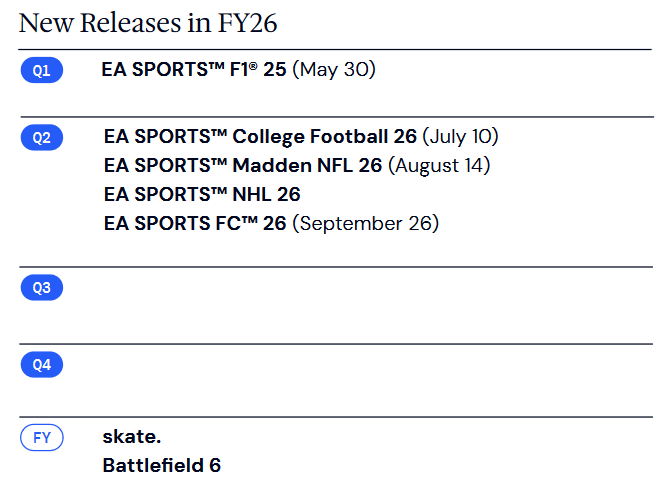Select EA SPORTS Madden NFL 26 title
This screenshot has width=666, height=502.
point(243,166)
